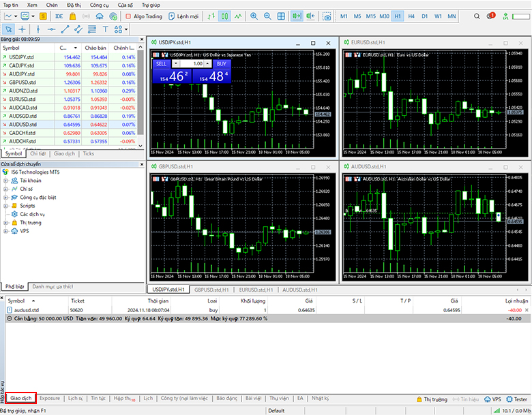Image resolution: width=532 pixels, height=415 pixels.
Task: Switch chart to bar chart icon
Action: [x=211, y=16]
